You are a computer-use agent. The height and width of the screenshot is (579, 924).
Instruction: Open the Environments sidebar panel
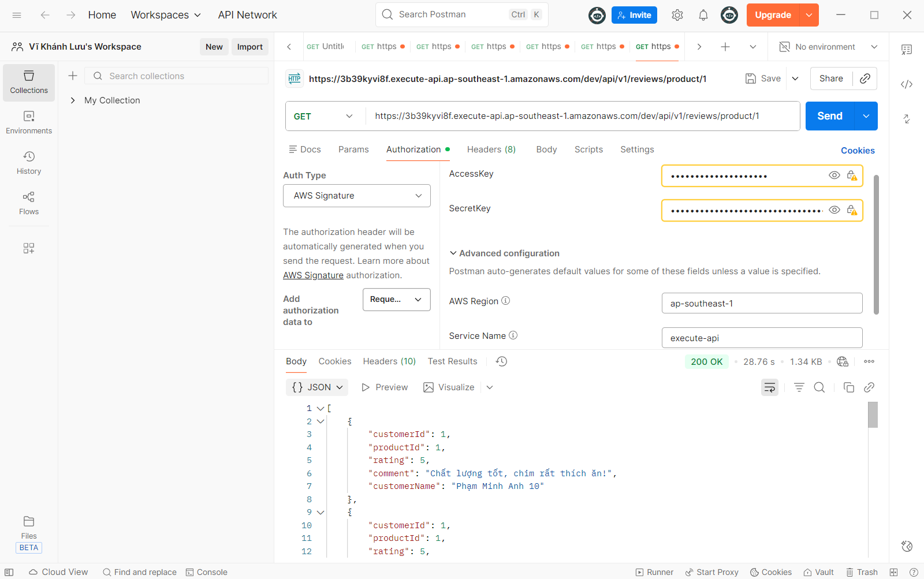(29, 122)
